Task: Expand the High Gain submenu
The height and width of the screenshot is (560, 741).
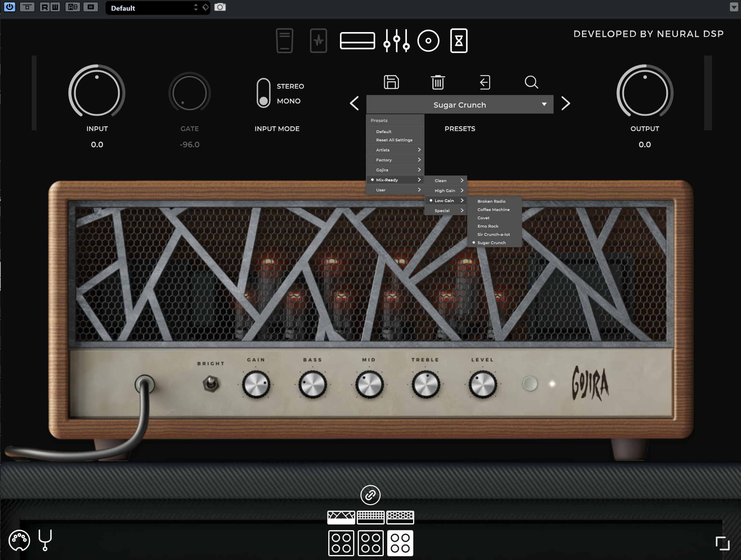Action: click(445, 190)
